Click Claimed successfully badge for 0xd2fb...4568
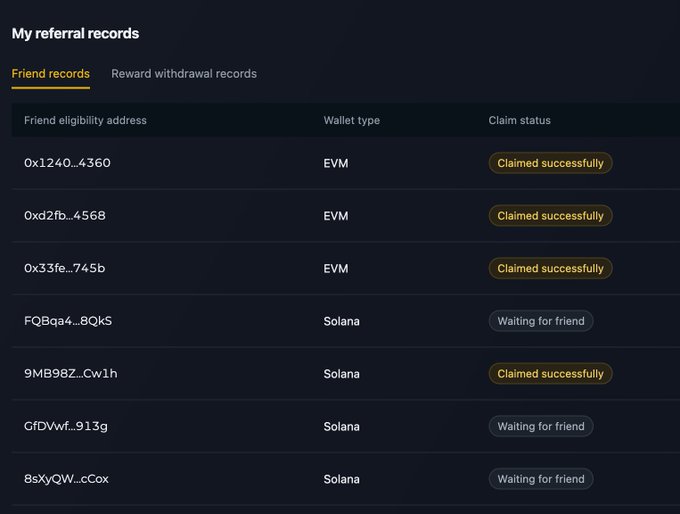 point(550,216)
